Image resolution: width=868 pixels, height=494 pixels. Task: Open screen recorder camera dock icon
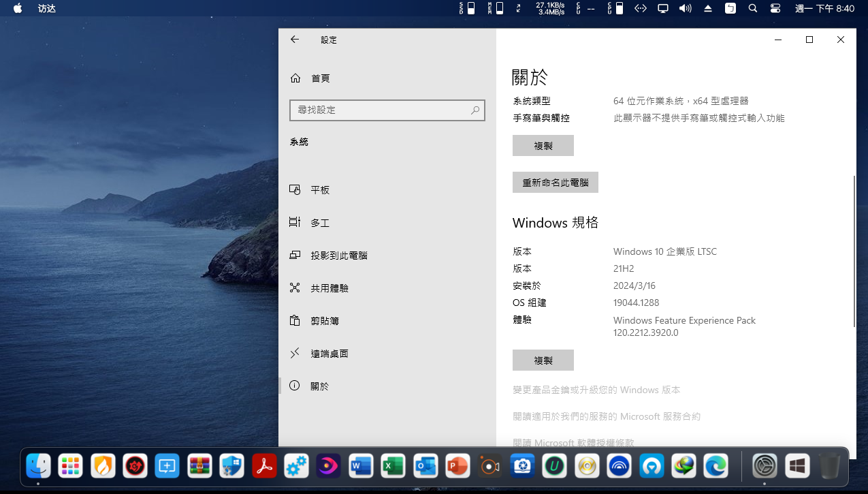(x=490, y=466)
